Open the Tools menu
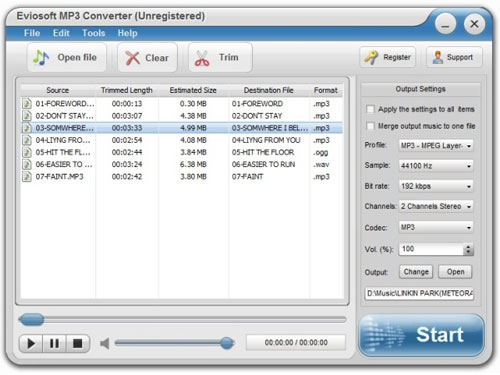 point(93,33)
